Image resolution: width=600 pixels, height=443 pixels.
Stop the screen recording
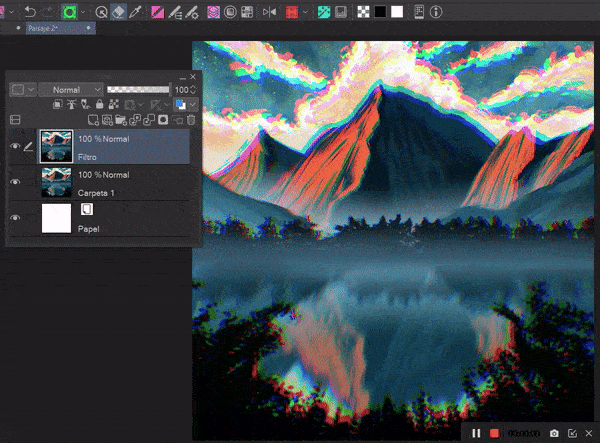(494, 433)
